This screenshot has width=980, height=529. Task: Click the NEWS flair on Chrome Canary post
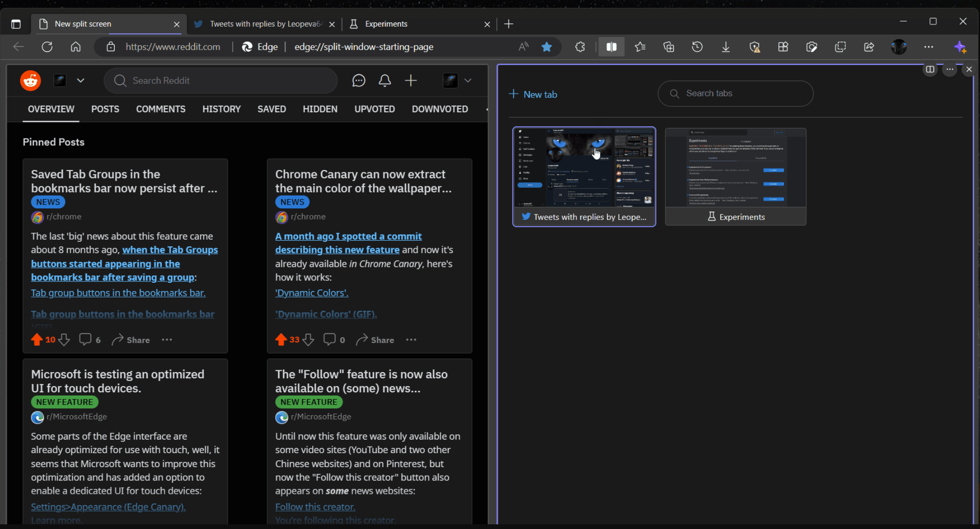point(292,202)
